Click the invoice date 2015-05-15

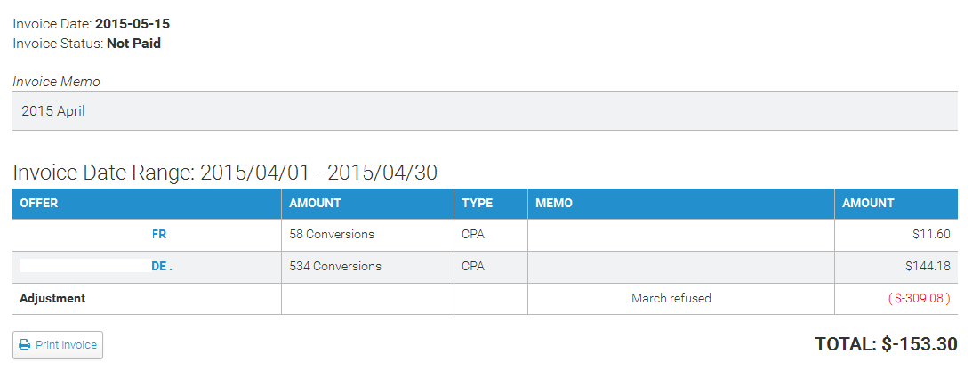click(133, 24)
